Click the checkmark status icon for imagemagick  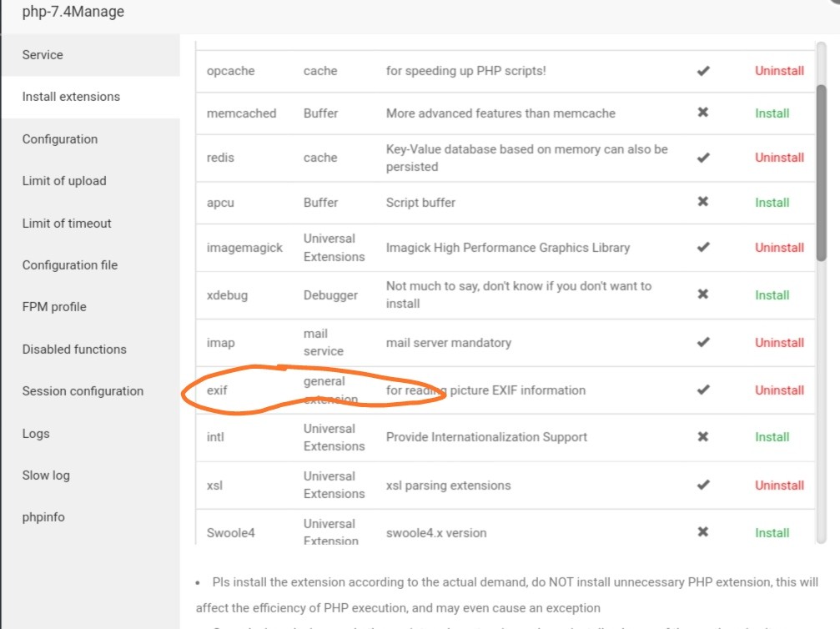point(703,247)
